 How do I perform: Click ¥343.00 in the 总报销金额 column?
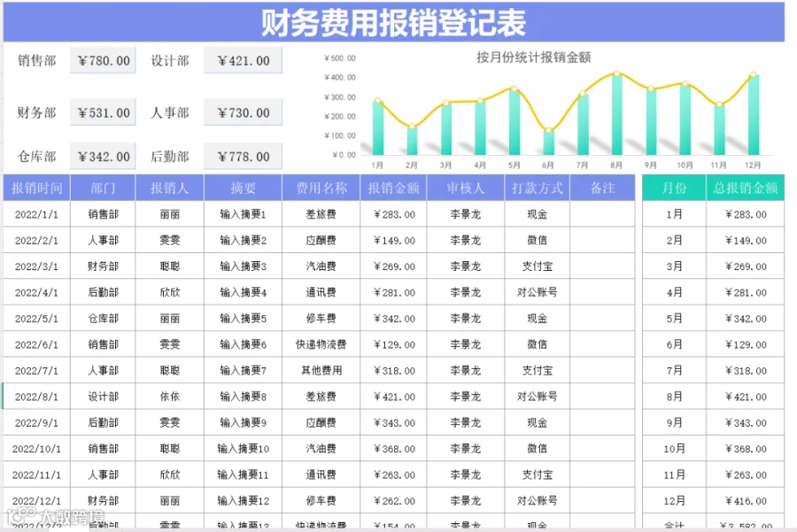pyautogui.click(x=746, y=423)
